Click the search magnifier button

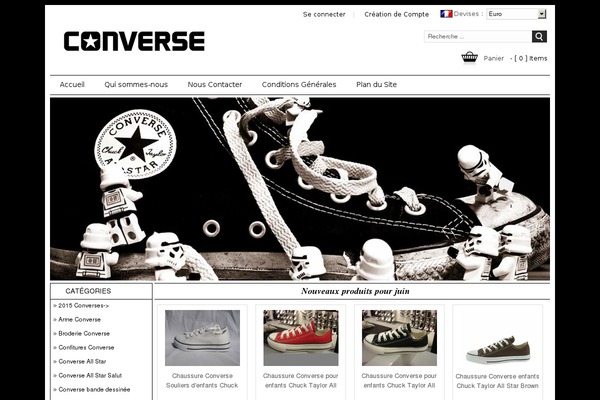tap(539, 37)
